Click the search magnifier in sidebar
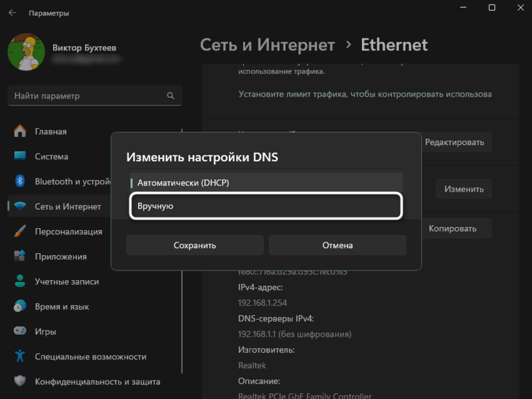532x399 pixels. coord(170,95)
